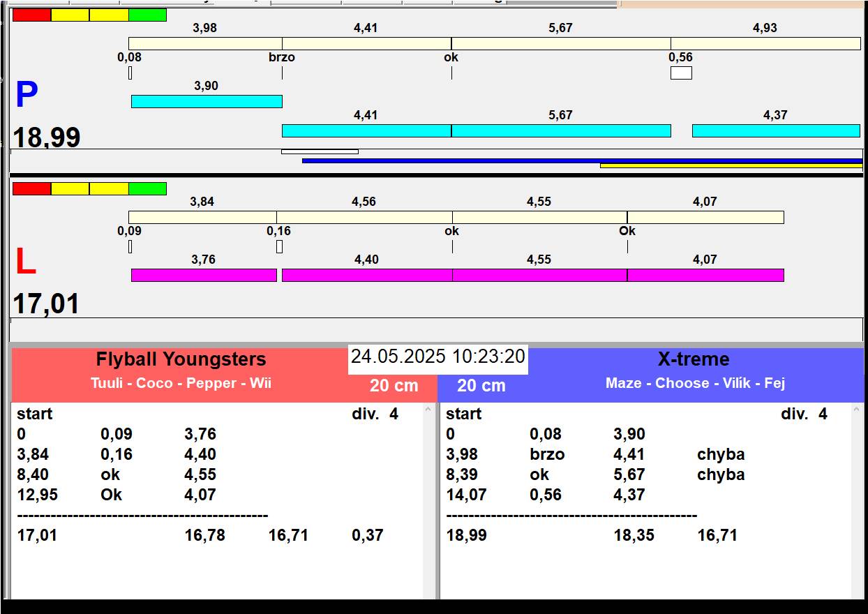Click the red start light in lane P

[31, 15]
